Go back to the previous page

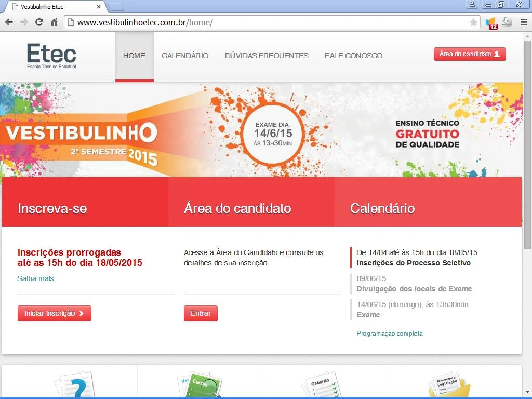(9, 22)
